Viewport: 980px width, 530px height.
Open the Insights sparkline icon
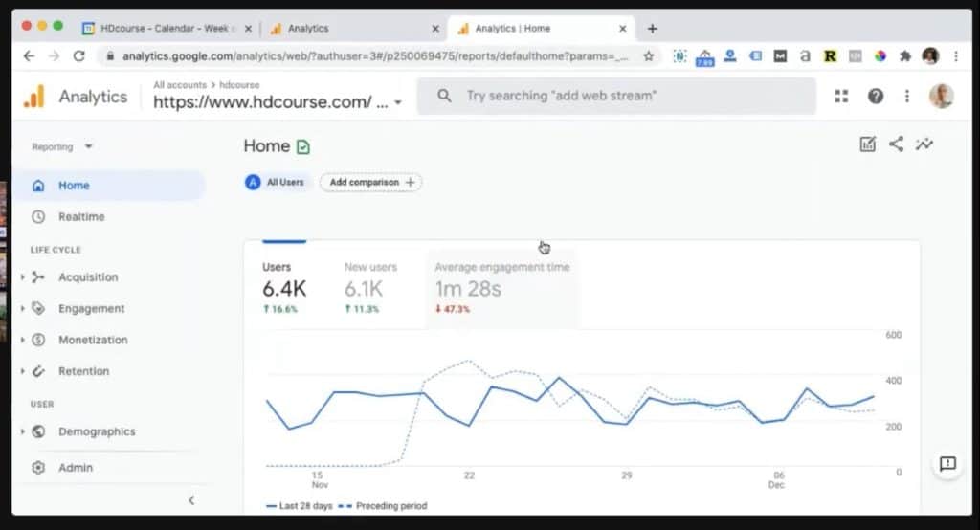point(924,144)
